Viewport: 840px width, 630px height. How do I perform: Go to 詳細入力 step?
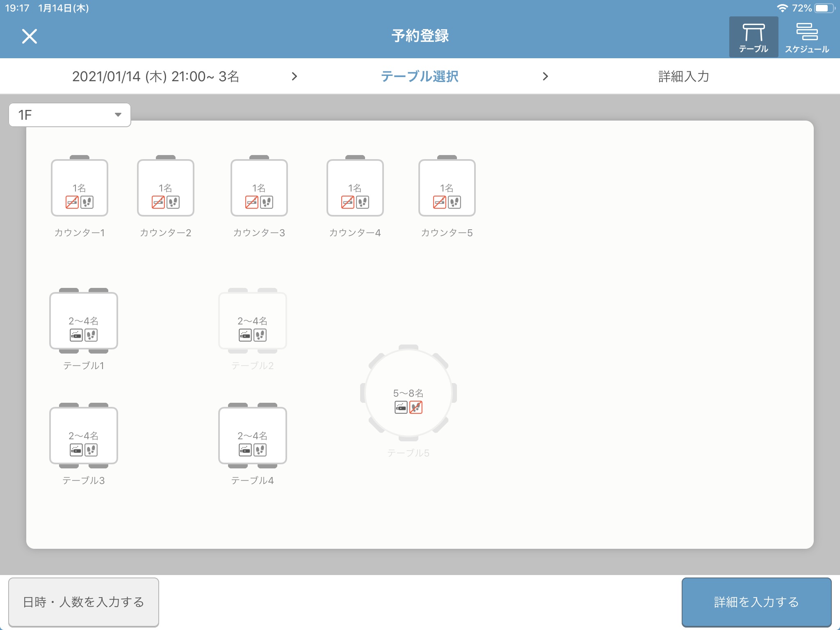[684, 76]
